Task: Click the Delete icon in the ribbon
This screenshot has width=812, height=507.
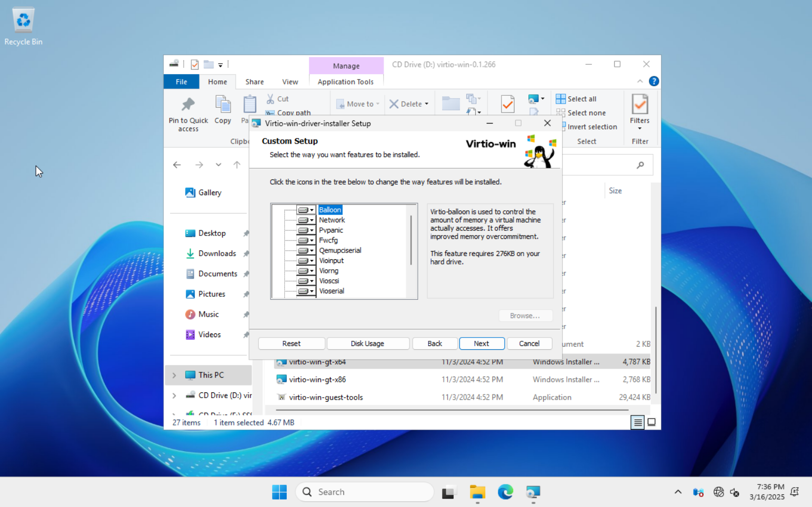Action: (x=394, y=104)
